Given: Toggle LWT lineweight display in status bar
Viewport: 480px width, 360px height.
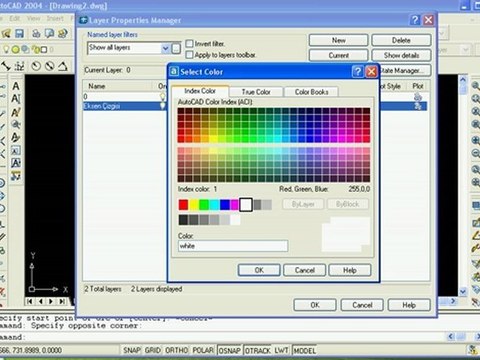Looking at the screenshot, I should (x=281, y=350).
